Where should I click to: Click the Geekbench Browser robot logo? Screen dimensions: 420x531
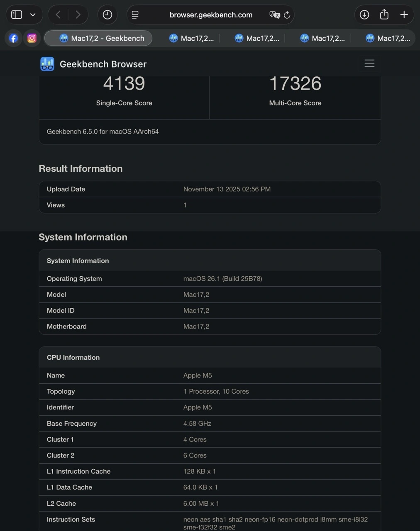coord(47,63)
